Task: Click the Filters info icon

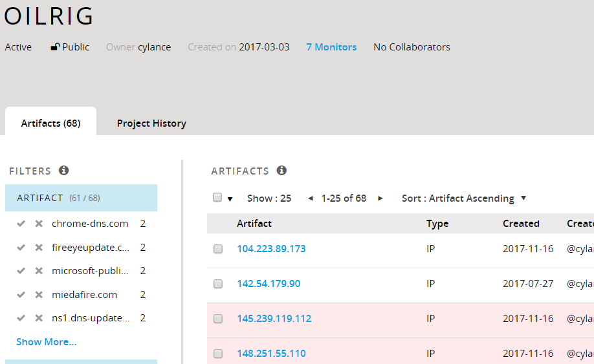Action: coord(63,171)
